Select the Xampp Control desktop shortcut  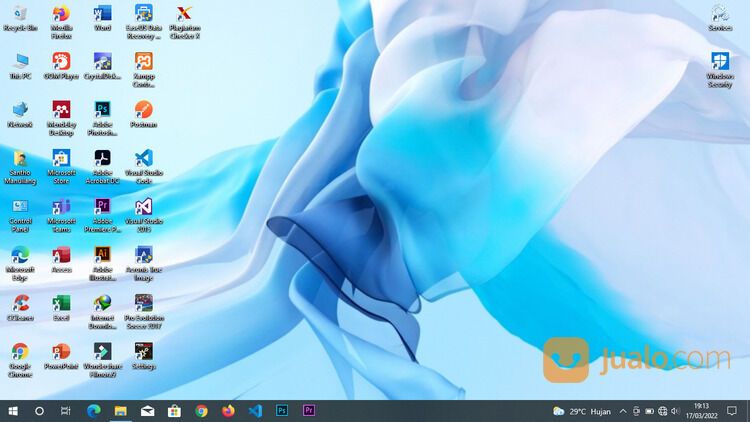(x=143, y=70)
